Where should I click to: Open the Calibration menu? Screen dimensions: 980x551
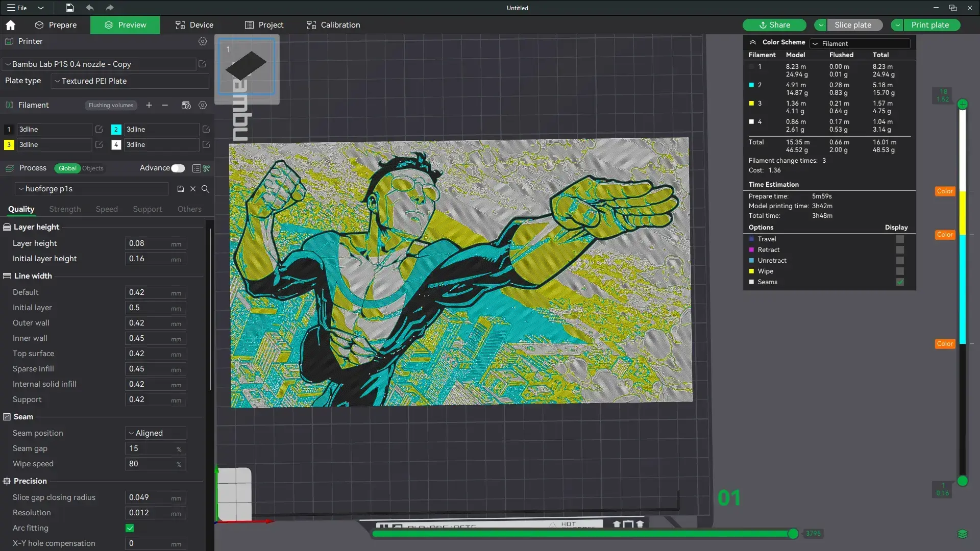click(x=333, y=24)
